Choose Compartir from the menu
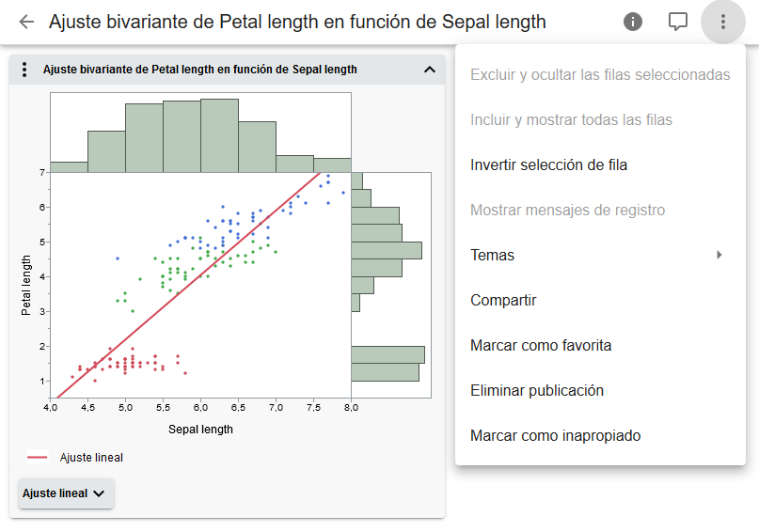Viewport: 759px width, 532px height. point(503,301)
